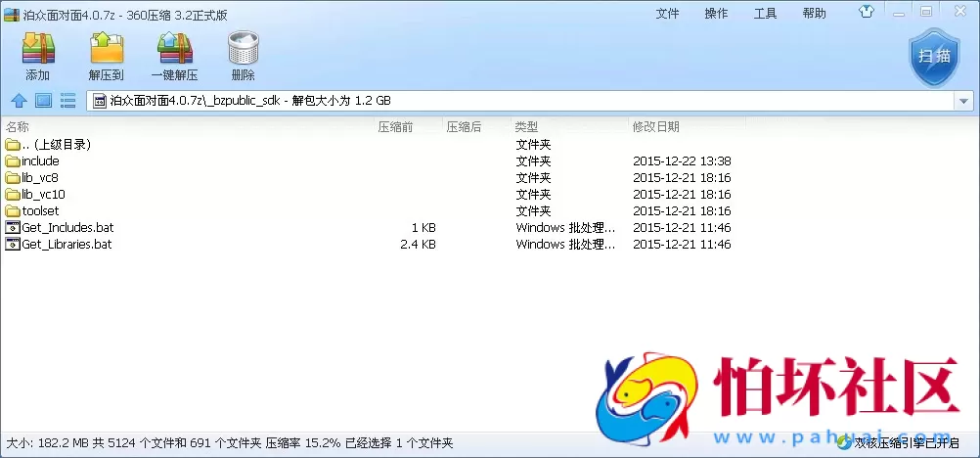Switch to list details view mode
980x458 pixels.
[x=68, y=100]
